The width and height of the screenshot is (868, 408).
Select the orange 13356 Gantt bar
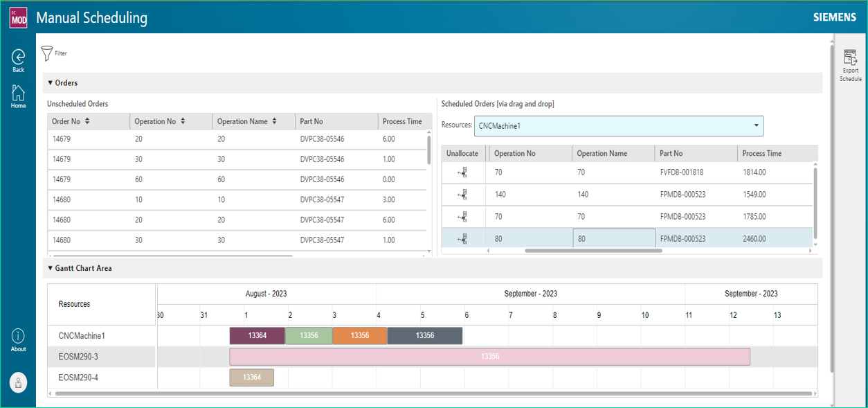pos(360,336)
